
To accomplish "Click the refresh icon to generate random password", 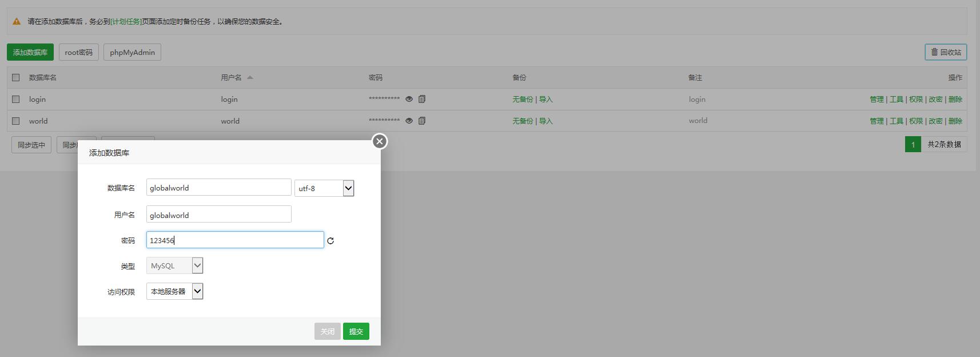I will point(330,241).
